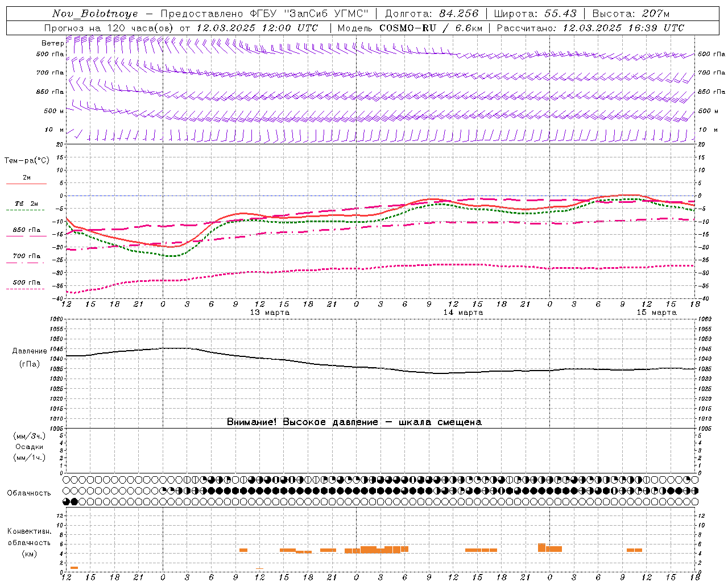This screenshot has height=582, width=728.
Task: Click the "14 марта" date label
Action: [464, 313]
